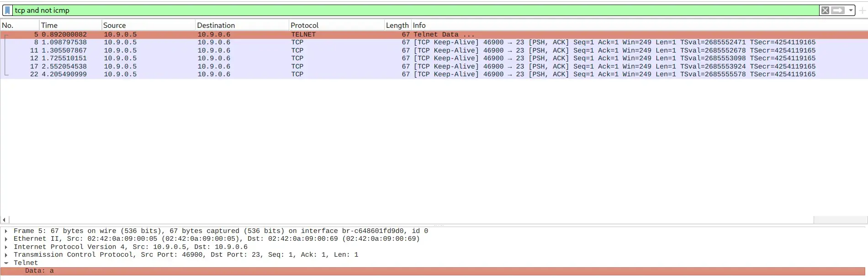
Task: Select packet number 12 Keep-Alive row
Action: point(434,58)
